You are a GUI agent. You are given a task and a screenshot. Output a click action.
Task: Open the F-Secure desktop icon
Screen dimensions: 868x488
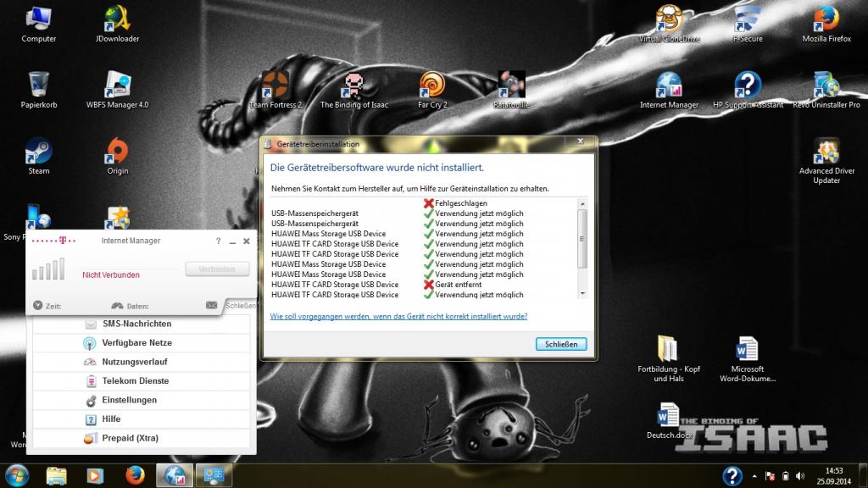pos(748,24)
